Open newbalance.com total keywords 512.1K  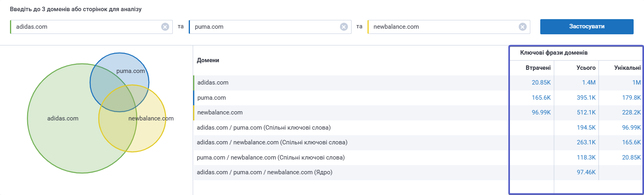click(586, 112)
